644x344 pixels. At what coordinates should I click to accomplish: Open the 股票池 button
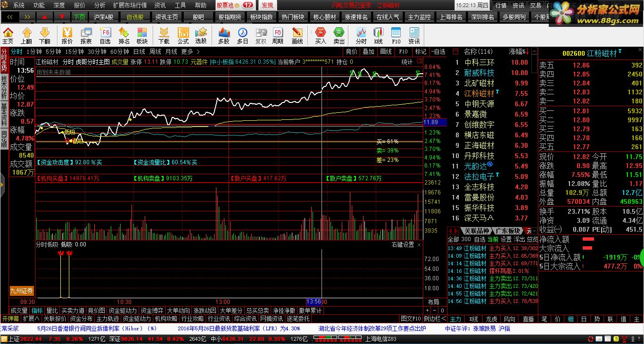[x=235, y=5]
